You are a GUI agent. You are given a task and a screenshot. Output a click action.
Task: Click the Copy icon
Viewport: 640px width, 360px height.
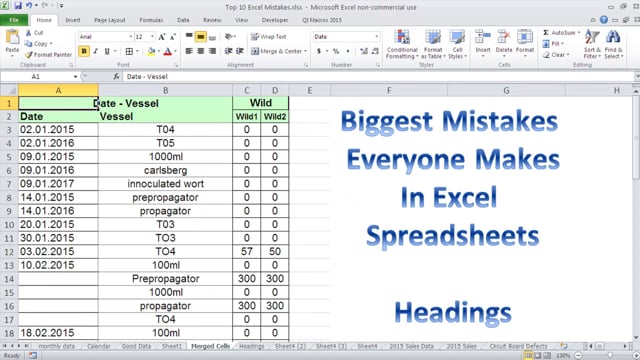(x=28, y=44)
